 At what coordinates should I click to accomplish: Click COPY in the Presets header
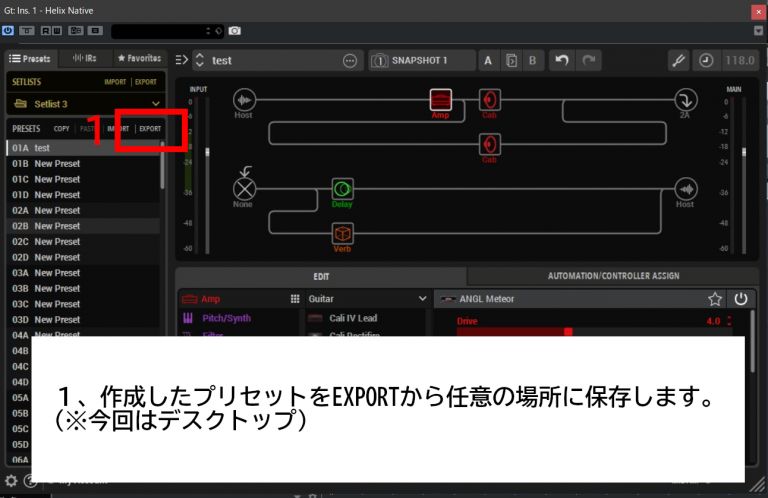(61, 129)
